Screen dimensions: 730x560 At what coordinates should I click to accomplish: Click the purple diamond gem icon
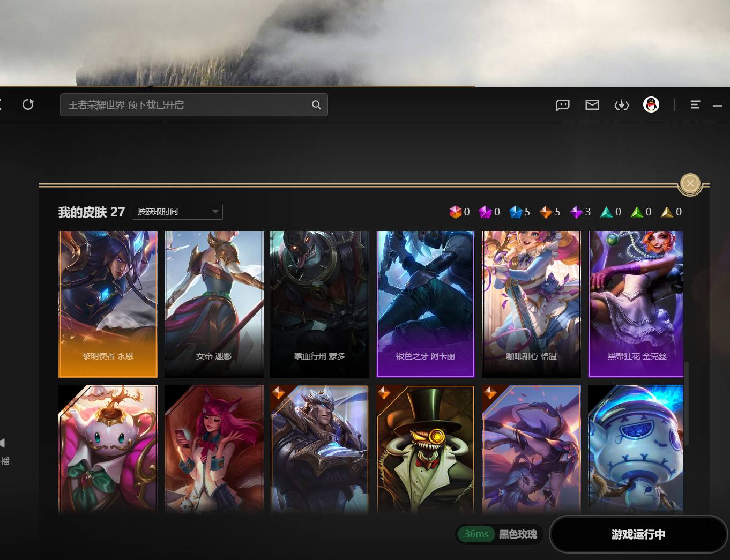576,212
